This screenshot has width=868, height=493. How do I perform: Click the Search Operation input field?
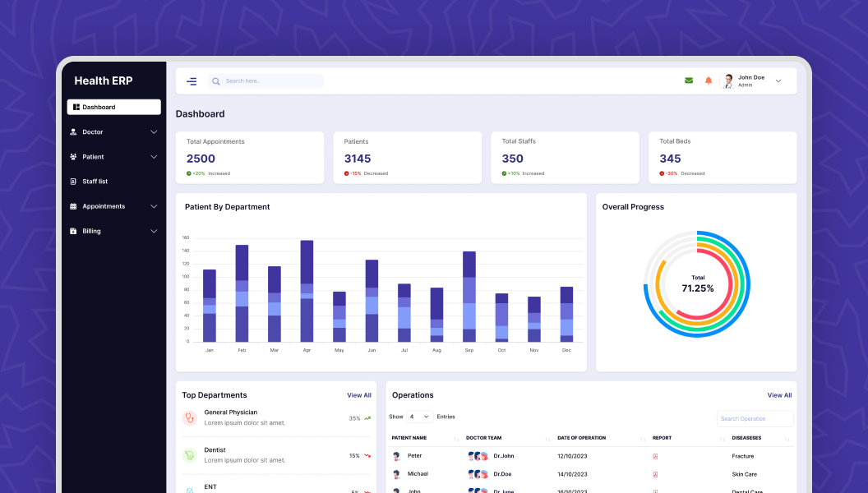click(755, 419)
